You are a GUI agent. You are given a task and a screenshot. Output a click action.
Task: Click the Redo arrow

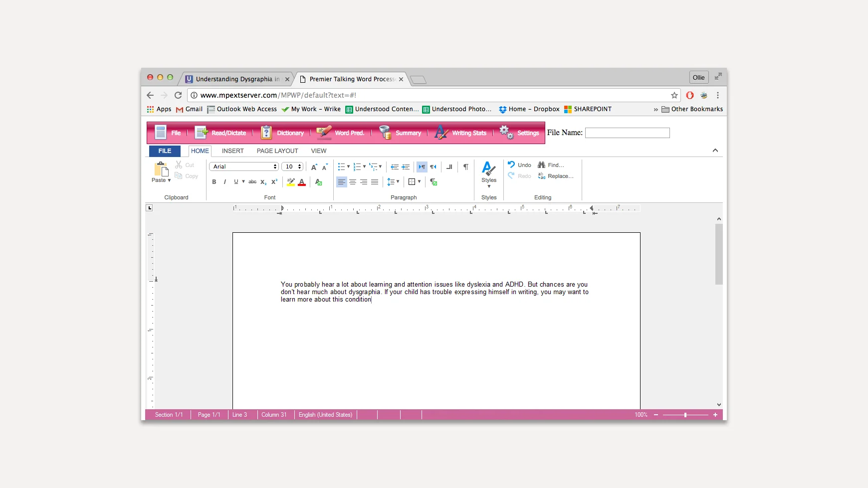[511, 175]
